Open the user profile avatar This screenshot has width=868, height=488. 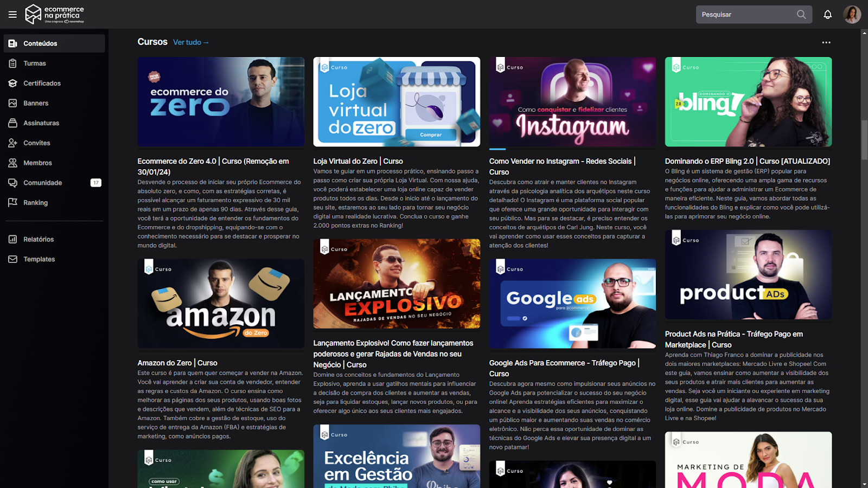[x=852, y=15]
